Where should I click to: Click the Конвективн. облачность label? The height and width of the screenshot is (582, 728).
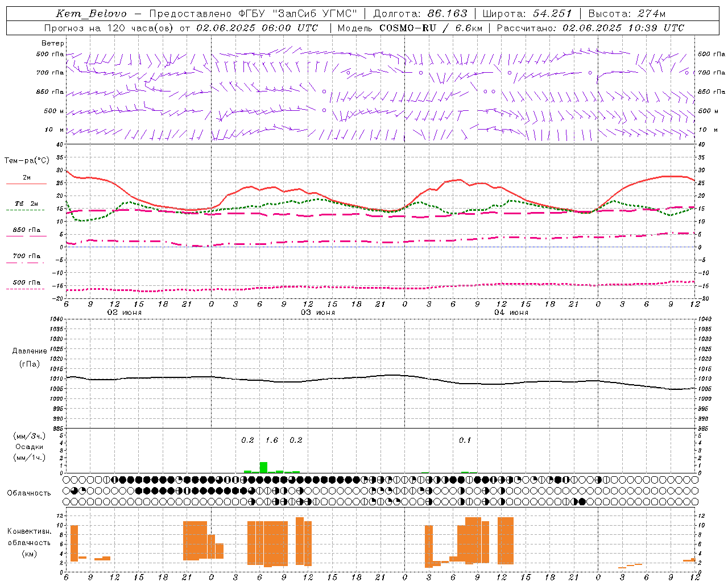click(29, 537)
